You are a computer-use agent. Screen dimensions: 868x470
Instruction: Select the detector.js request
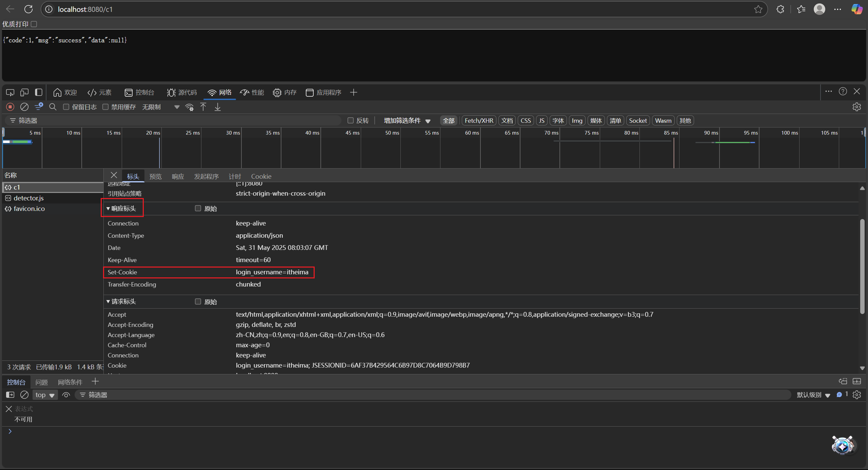[28, 198]
